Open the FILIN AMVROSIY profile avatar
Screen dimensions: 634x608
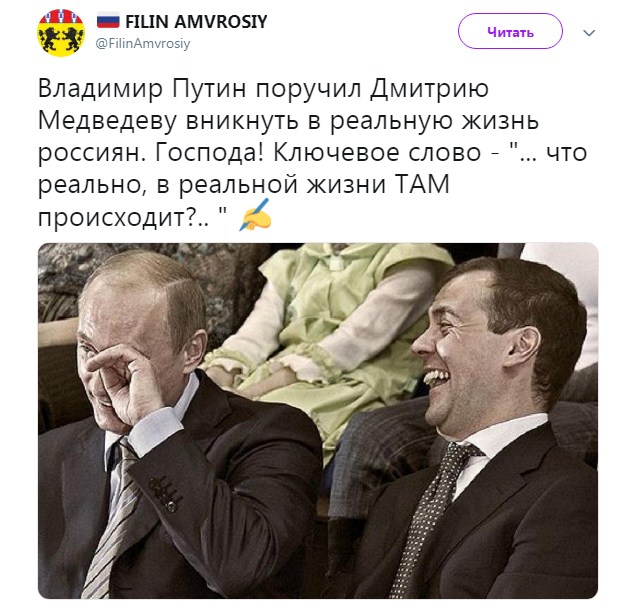(61, 33)
